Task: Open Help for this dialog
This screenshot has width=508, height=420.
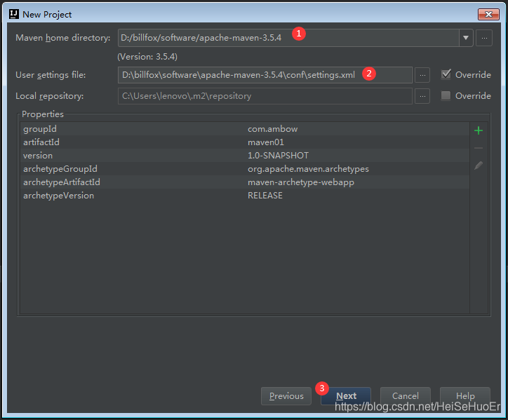Action: coord(465,395)
